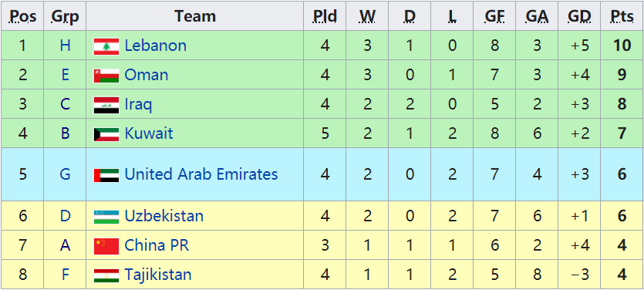Follow the Uzbekistan team link

tap(164, 216)
